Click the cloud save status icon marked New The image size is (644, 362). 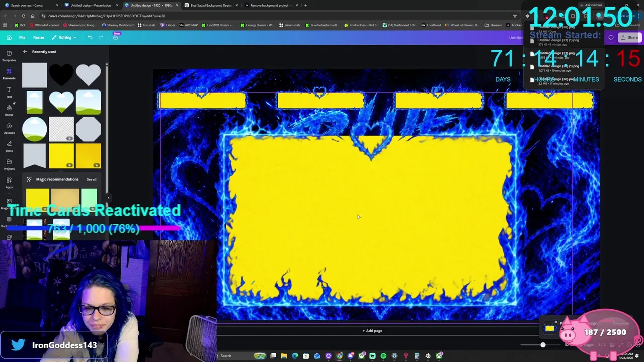click(x=116, y=37)
